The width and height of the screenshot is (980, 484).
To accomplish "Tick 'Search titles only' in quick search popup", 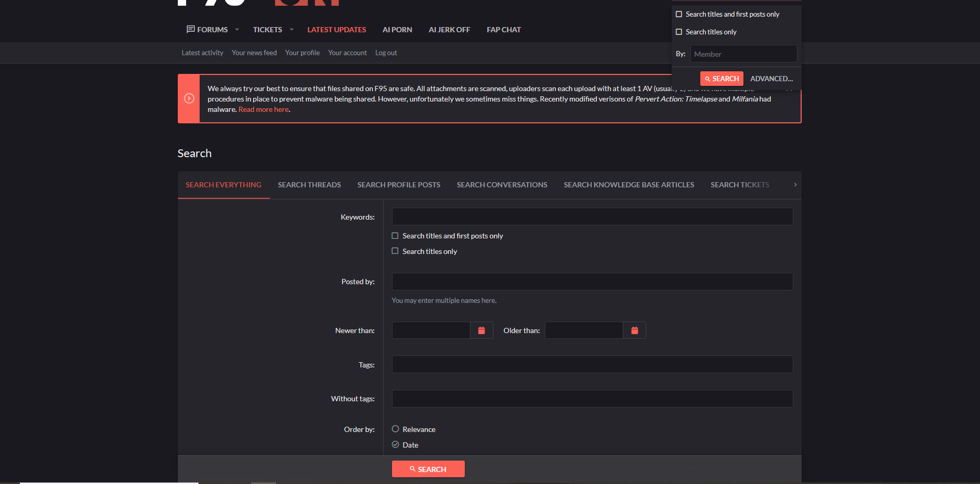I will point(679,32).
